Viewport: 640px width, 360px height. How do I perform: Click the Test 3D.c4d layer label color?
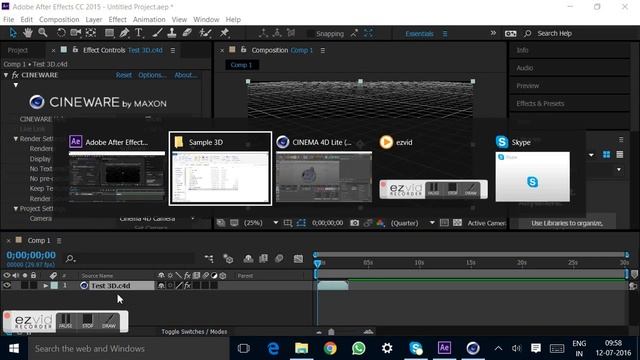point(54,286)
